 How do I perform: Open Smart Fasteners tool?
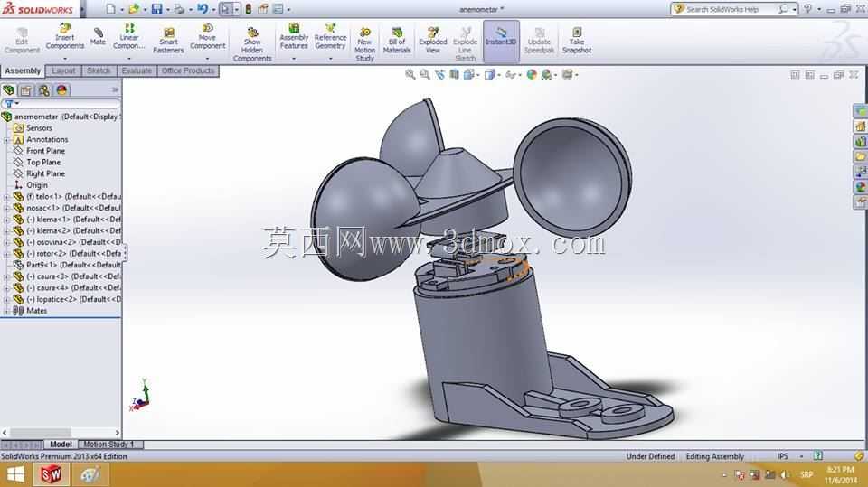168,40
